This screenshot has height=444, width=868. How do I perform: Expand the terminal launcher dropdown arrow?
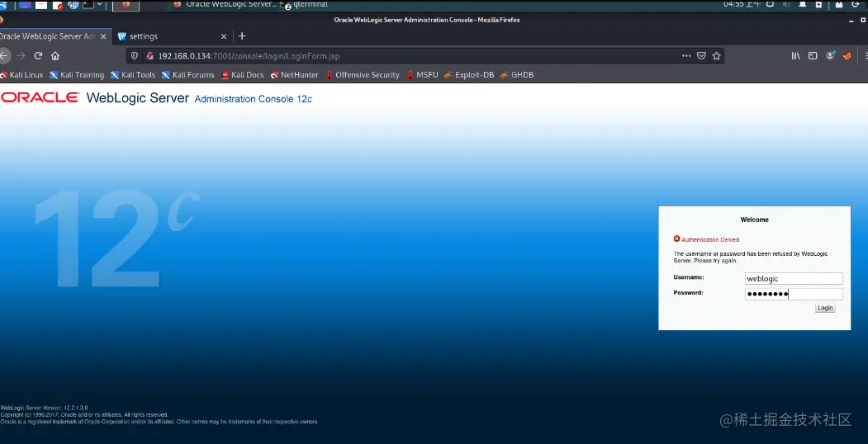100,4
